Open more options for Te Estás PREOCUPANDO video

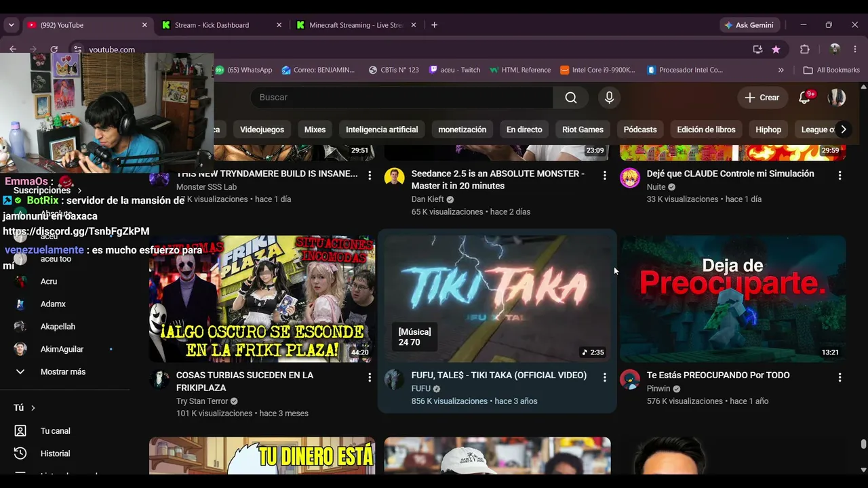(840, 377)
